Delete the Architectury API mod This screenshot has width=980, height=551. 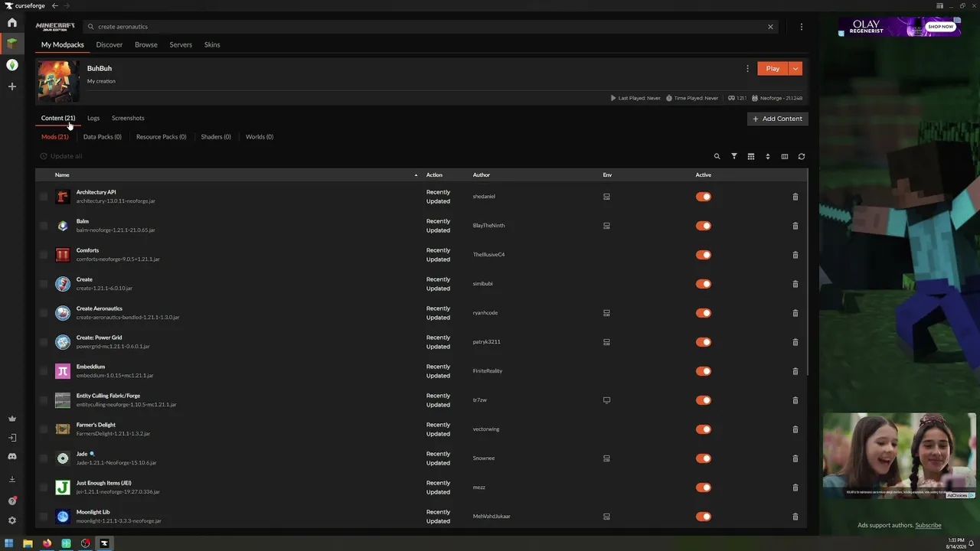[x=795, y=197]
